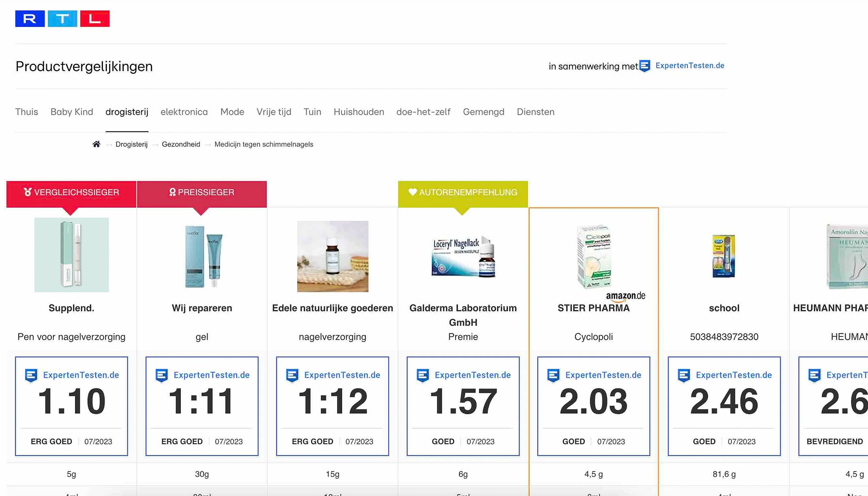The image size is (868, 496).
Task: Open the school product title
Action: pyautogui.click(x=724, y=308)
